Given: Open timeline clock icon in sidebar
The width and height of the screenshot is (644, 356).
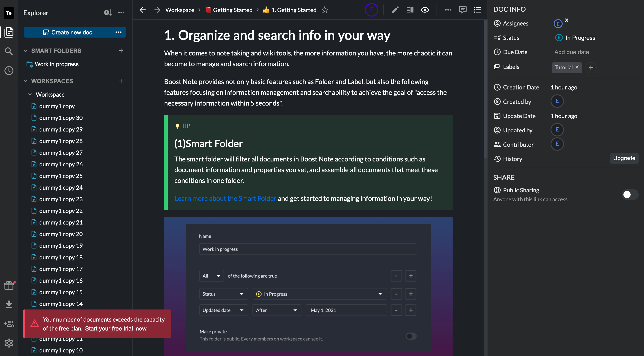Looking at the screenshot, I should (x=9, y=71).
